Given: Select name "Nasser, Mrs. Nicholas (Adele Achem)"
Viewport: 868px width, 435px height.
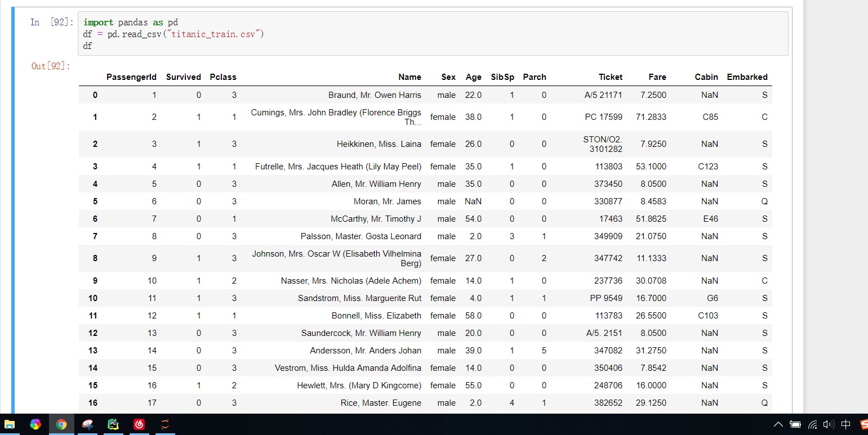Looking at the screenshot, I should (351, 281).
